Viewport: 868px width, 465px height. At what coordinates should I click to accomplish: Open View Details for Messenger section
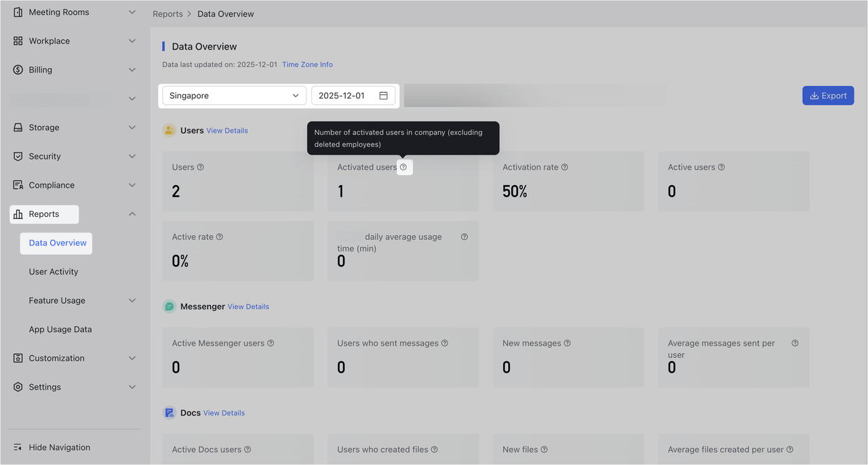point(248,306)
